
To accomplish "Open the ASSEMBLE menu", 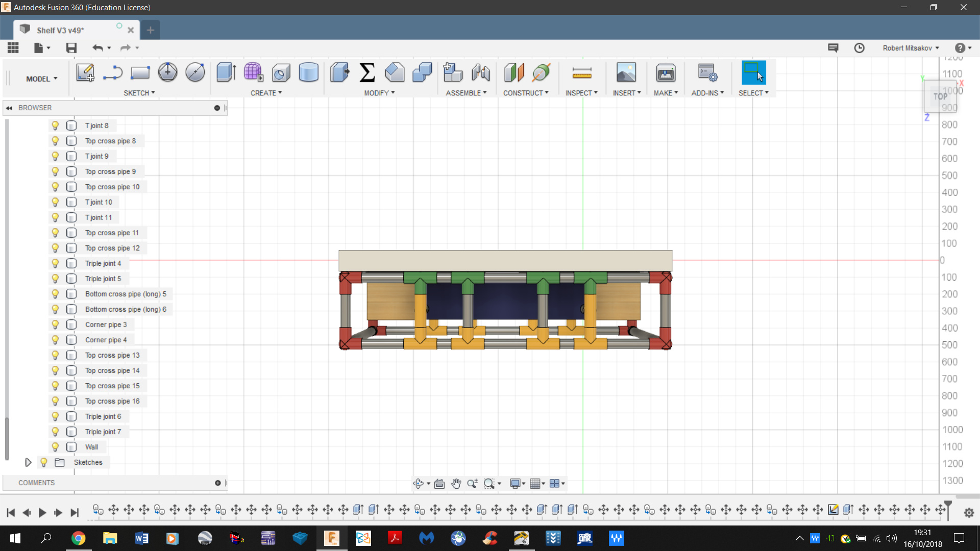I will click(x=466, y=93).
